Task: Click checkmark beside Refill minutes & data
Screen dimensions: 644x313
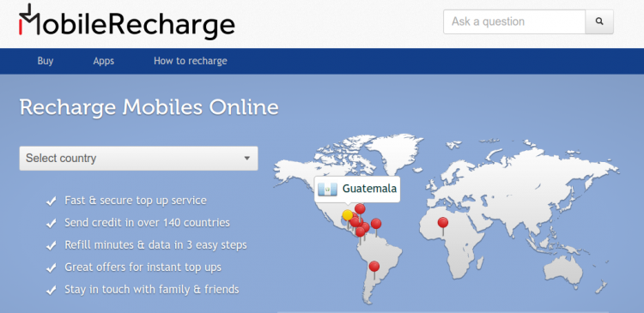Action: click(51, 245)
